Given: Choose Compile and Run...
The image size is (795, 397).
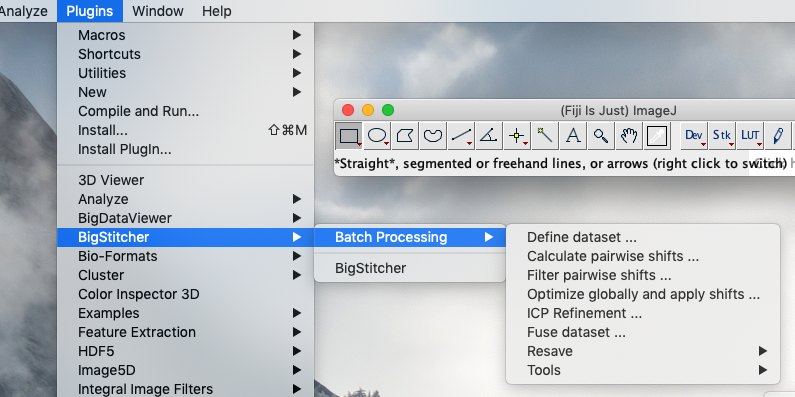Looking at the screenshot, I should coord(186,111).
